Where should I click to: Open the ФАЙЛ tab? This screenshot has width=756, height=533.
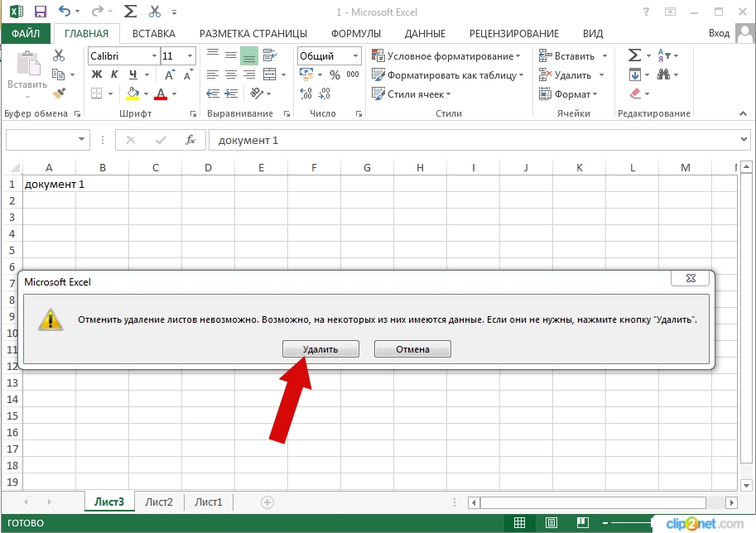pos(26,33)
